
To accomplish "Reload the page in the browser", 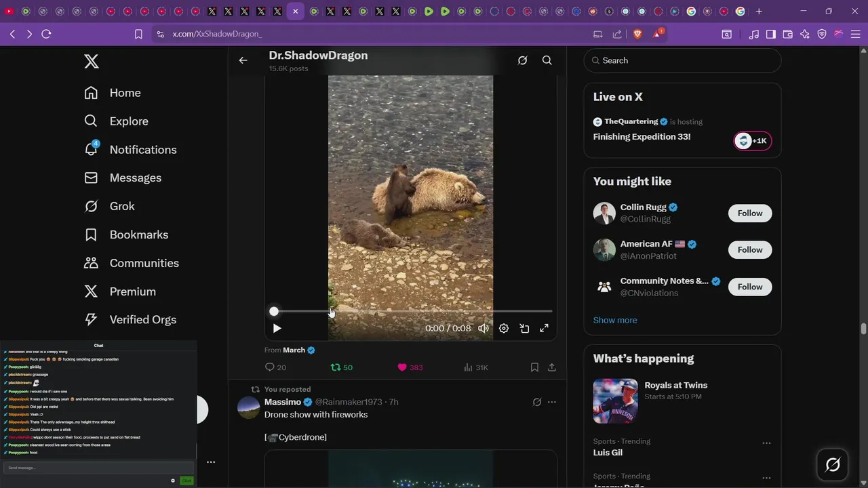I will click(x=46, y=34).
